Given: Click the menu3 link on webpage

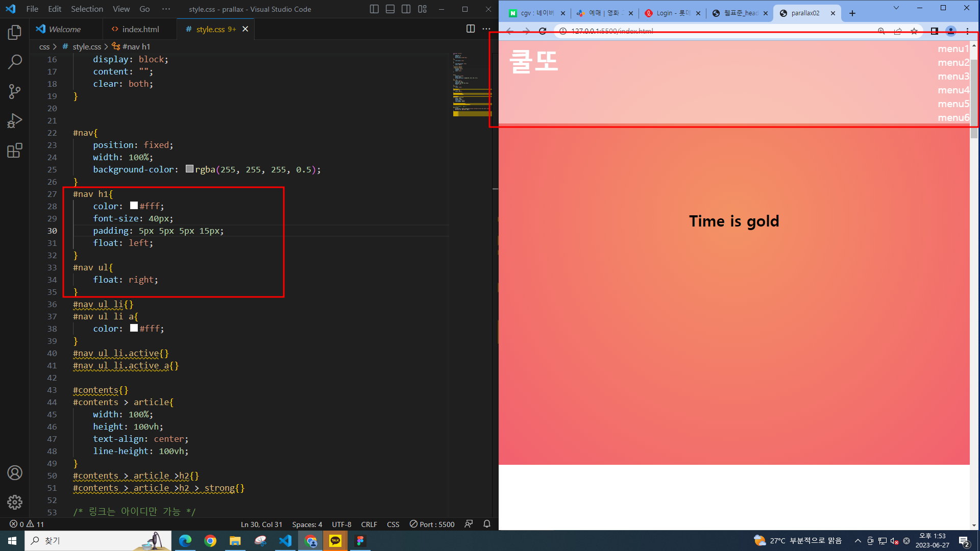Looking at the screenshot, I should tap(953, 77).
